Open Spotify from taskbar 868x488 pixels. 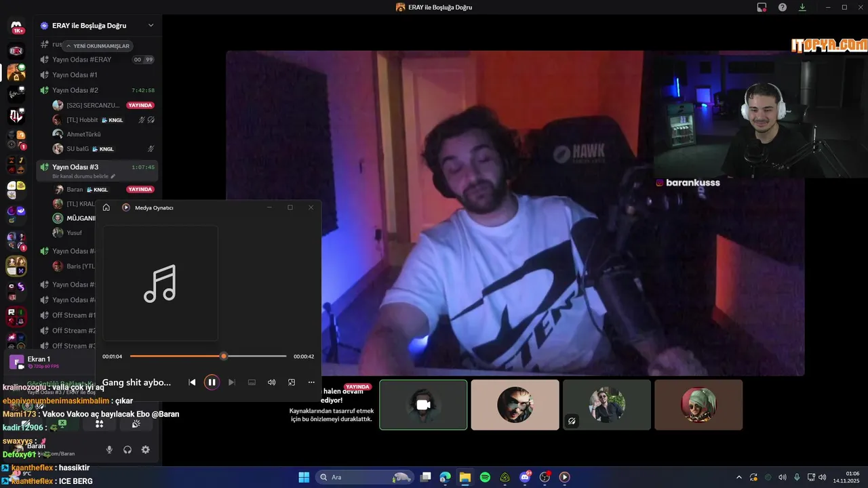click(485, 477)
